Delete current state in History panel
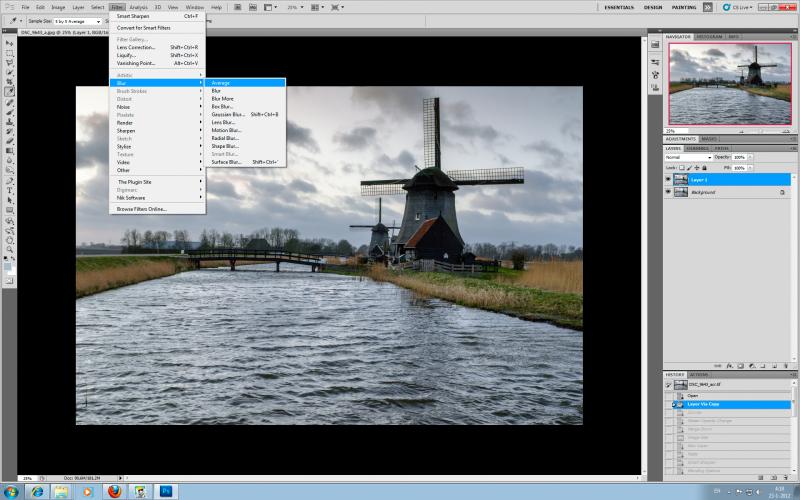 click(x=786, y=478)
